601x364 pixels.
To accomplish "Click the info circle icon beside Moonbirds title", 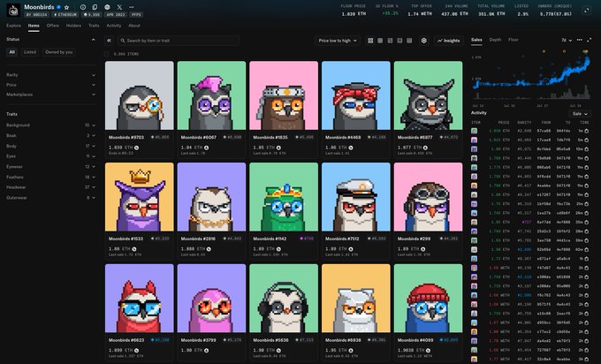I will click(83, 7).
